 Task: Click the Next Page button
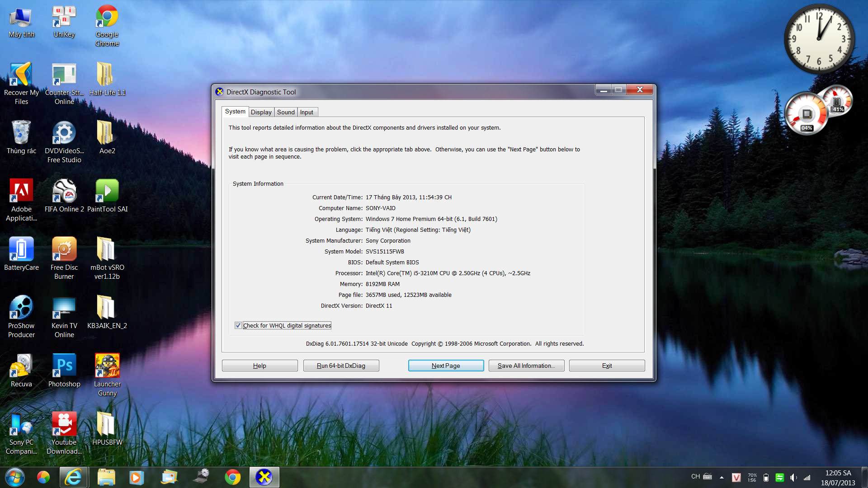point(446,365)
